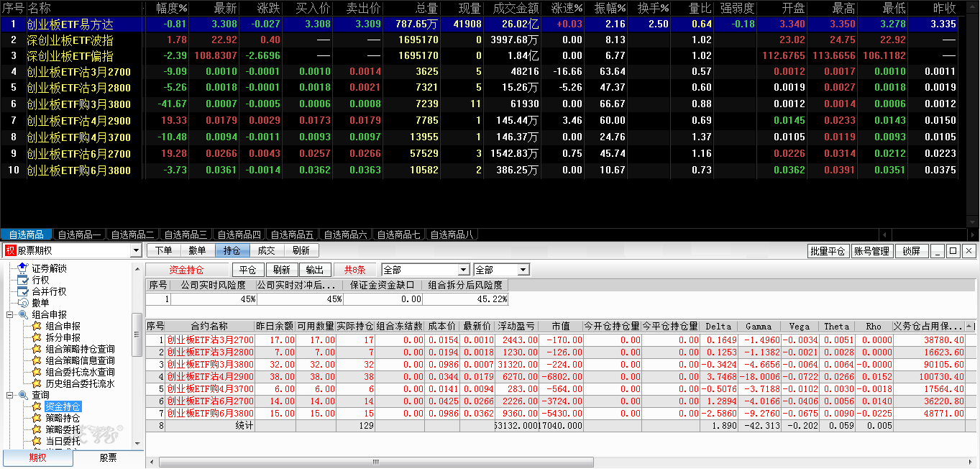Open the second 全部 filter dropdown
This screenshot has height=469, width=980.
click(523, 270)
